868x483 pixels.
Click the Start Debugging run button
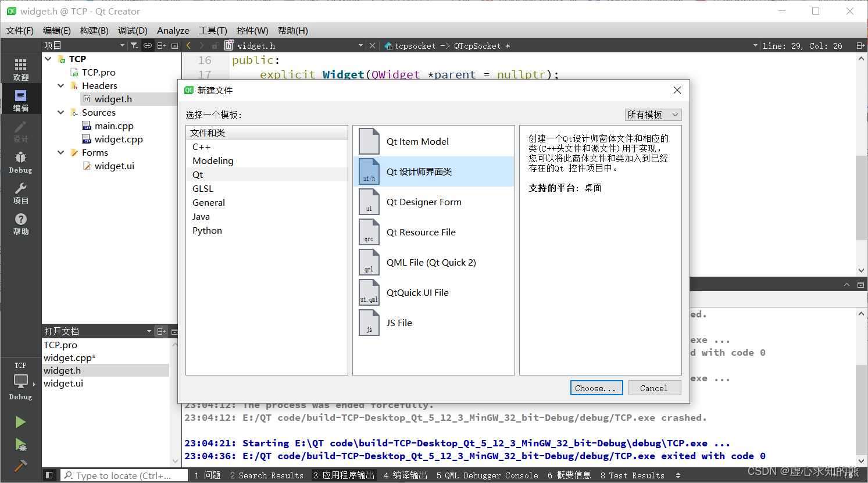[x=20, y=445]
